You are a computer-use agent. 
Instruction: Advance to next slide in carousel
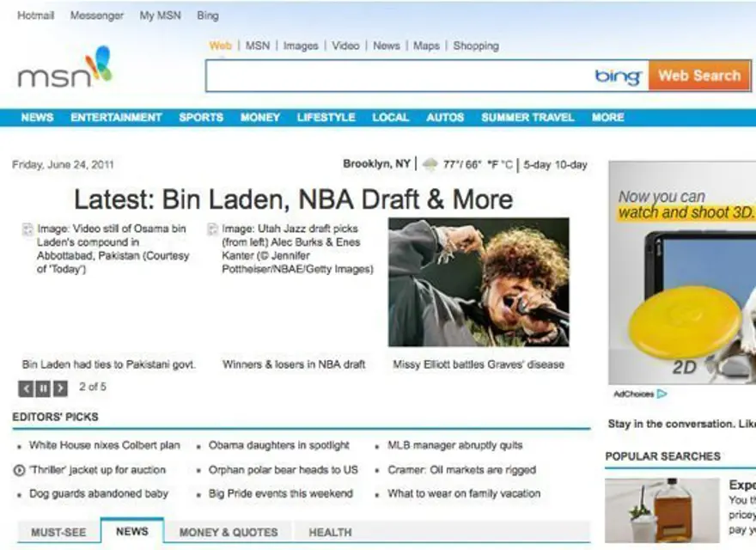tap(60, 388)
